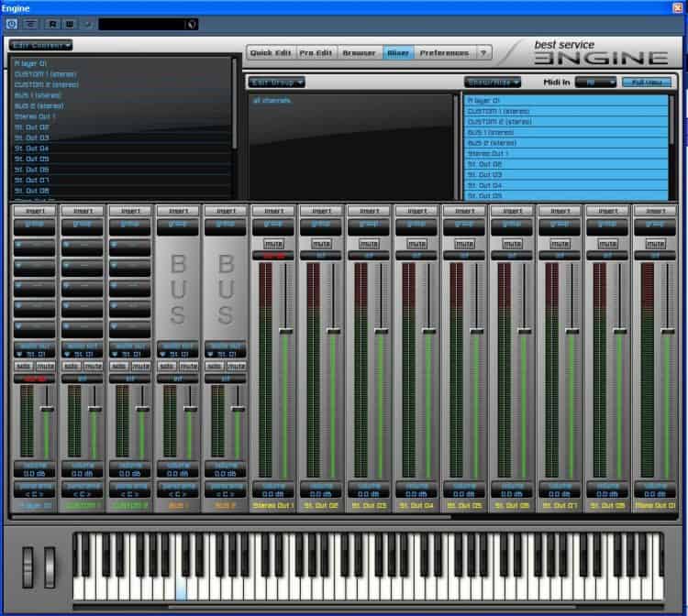The height and width of the screenshot is (616, 688).
Task: Switch to the Quick Edit tab
Action: (271, 52)
